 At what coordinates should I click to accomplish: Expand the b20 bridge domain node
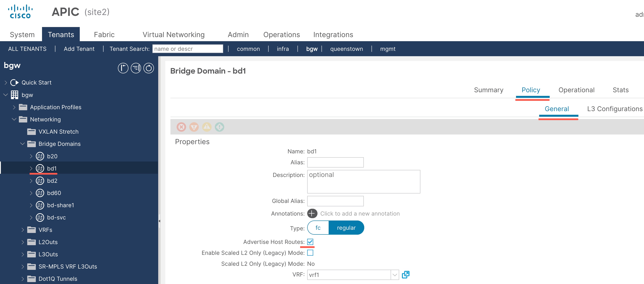pyautogui.click(x=31, y=156)
